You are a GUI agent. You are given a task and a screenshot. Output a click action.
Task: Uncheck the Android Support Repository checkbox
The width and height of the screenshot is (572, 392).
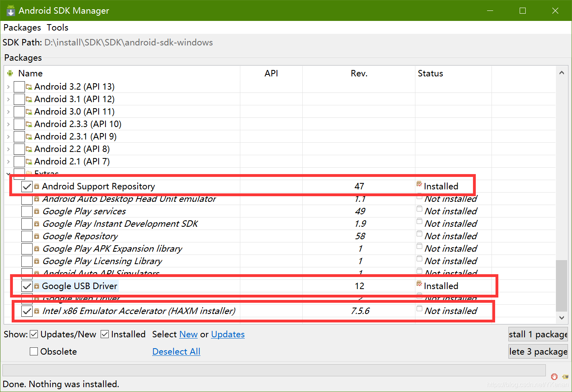27,187
